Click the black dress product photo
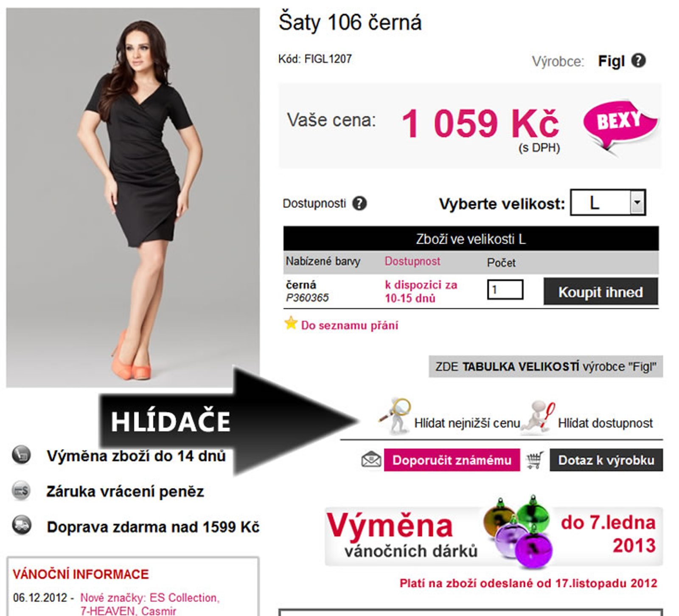679x616 pixels. [x=133, y=198]
